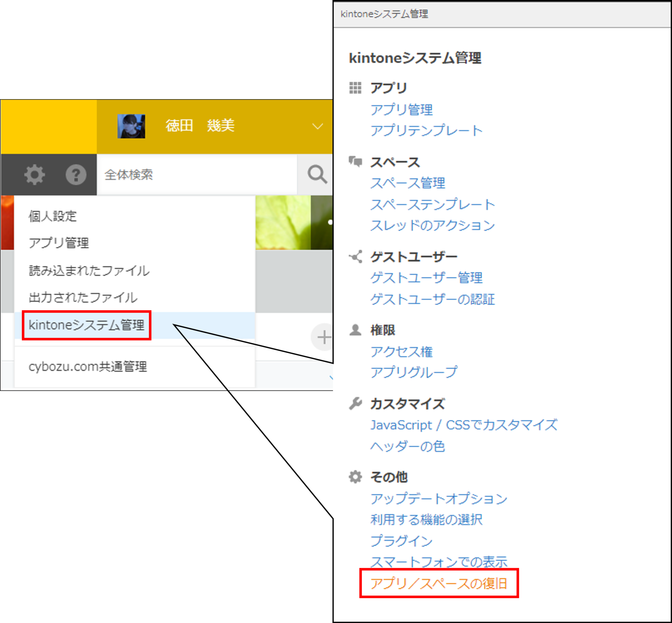Open スレッドのアクション link

(x=433, y=225)
